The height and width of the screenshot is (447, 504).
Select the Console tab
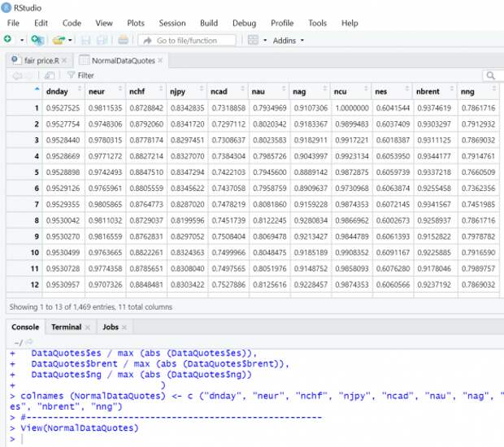pyautogui.click(x=25, y=328)
